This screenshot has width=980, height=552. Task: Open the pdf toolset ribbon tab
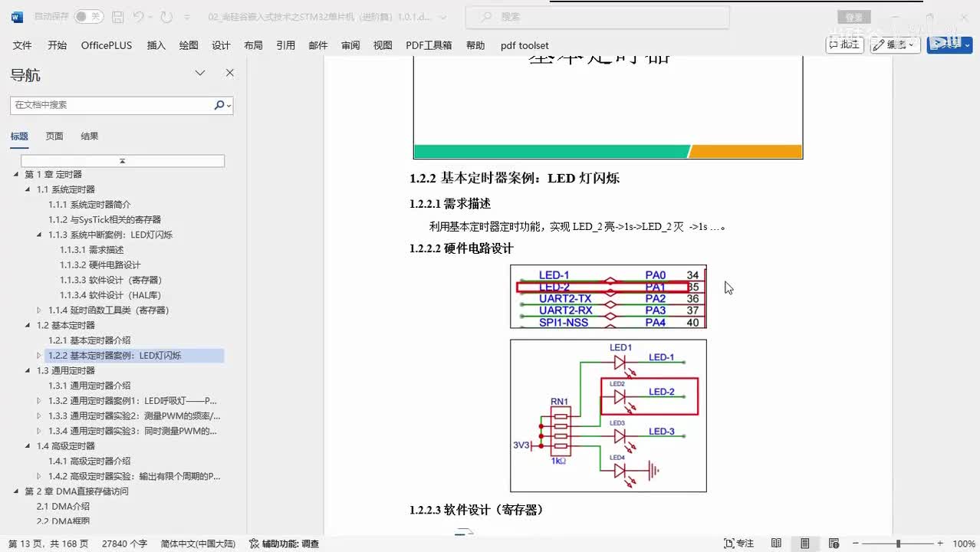click(525, 45)
